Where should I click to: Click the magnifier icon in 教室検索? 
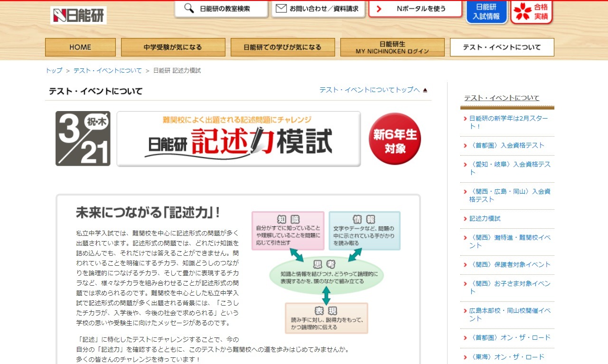189,9
